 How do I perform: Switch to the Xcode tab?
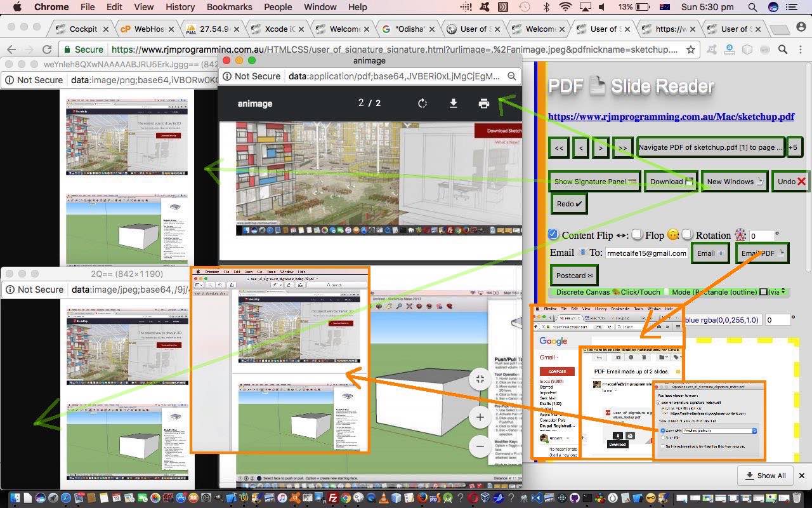[279, 29]
